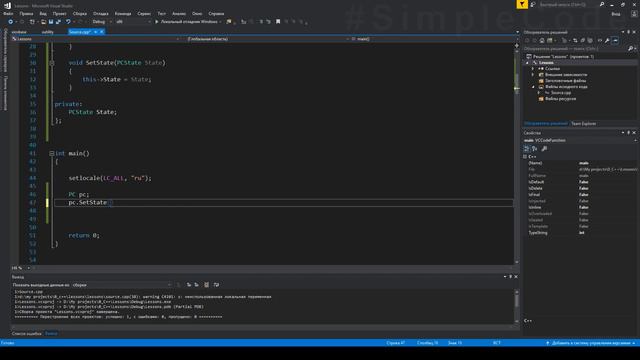The image size is (640, 360).
Task: Open the editor zoom percentage dropdown
Action: (20, 268)
